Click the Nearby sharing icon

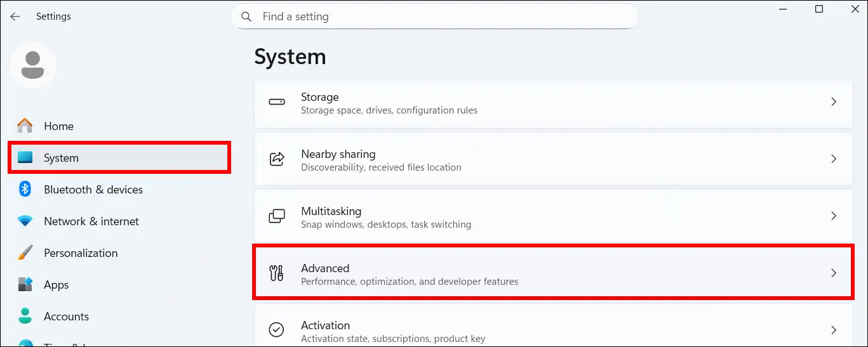pyautogui.click(x=277, y=159)
